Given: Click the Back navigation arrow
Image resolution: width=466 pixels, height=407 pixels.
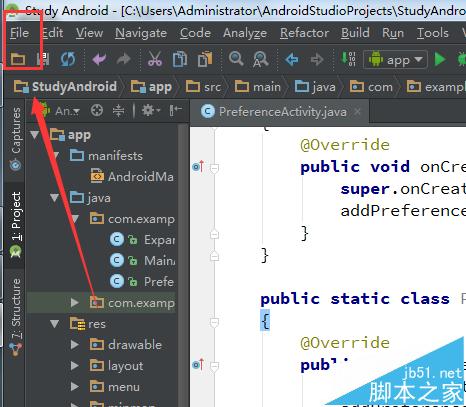Looking at the screenshot, I should tap(292, 60).
